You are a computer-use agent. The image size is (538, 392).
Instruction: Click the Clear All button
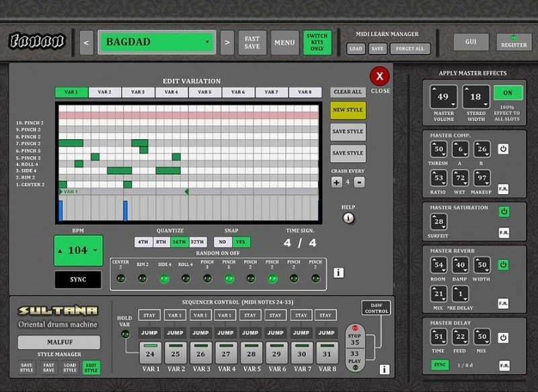click(348, 92)
